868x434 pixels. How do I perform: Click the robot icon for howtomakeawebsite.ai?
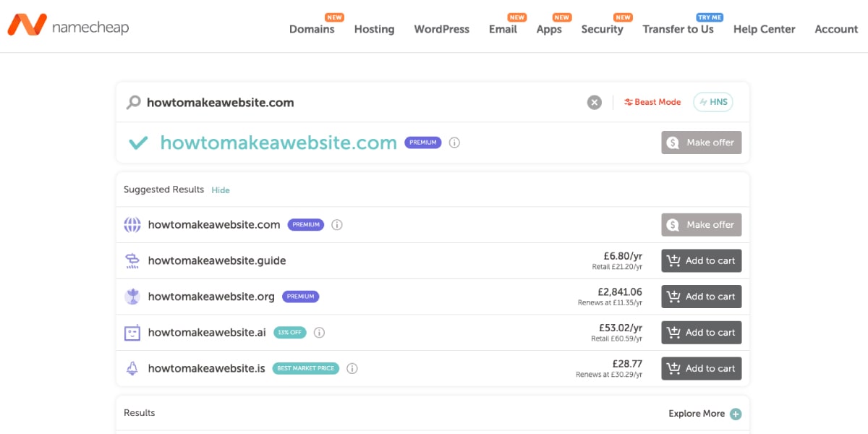coord(132,333)
